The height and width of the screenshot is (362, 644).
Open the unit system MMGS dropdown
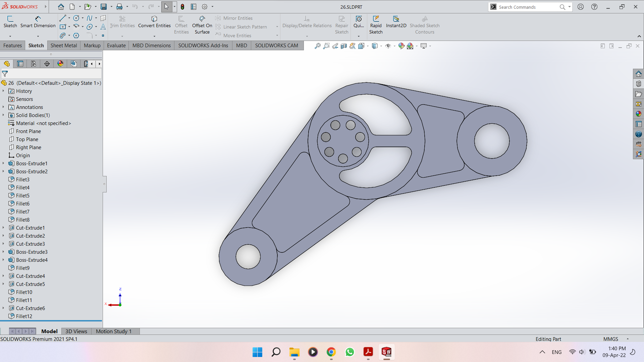pos(628,339)
